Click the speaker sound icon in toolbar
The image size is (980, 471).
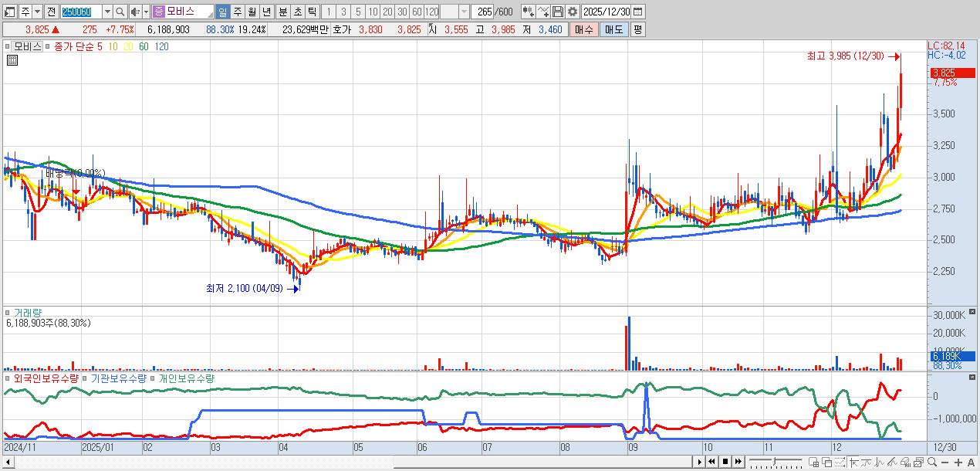pos(134,12)
